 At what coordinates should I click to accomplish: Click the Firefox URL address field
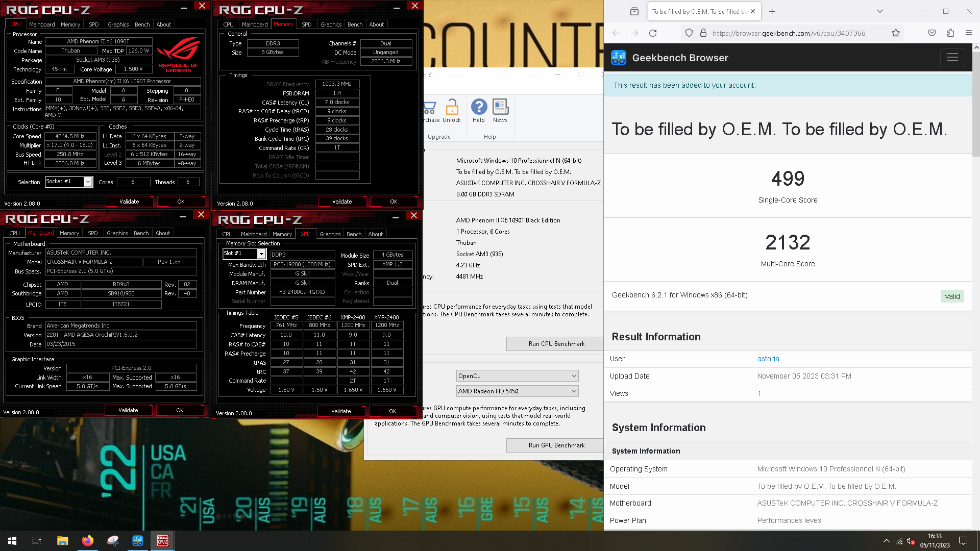coord(789,33)
